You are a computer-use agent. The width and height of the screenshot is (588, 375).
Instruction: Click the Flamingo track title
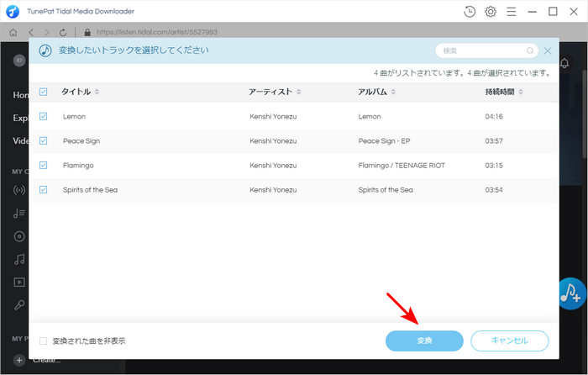[78, 166]
